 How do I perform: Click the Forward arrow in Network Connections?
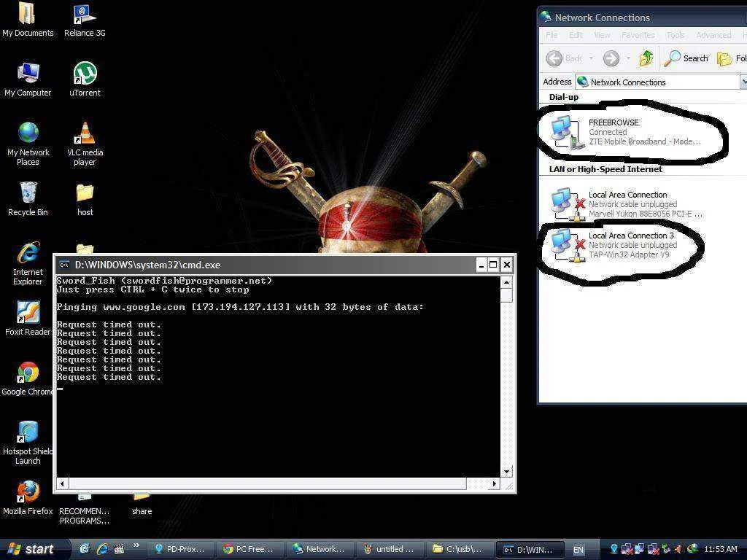(611, 58)
